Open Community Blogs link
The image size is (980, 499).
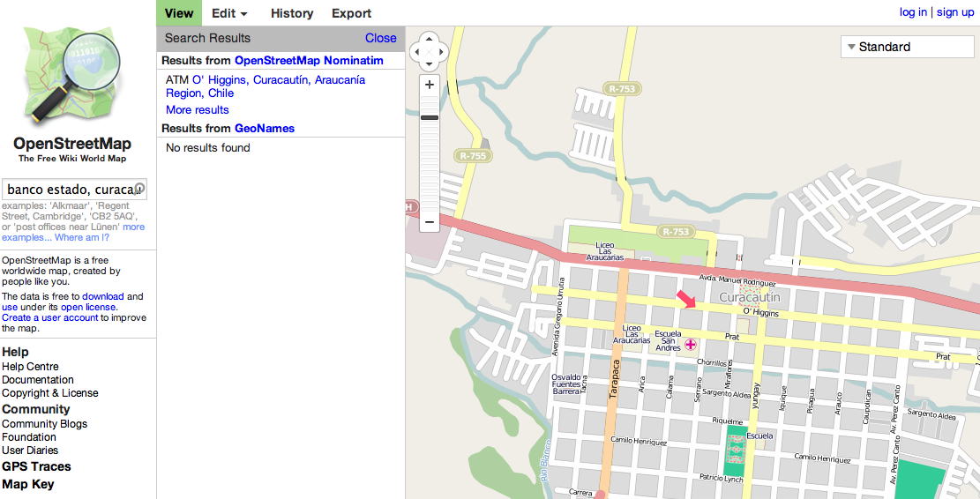[x=44, y=423]
